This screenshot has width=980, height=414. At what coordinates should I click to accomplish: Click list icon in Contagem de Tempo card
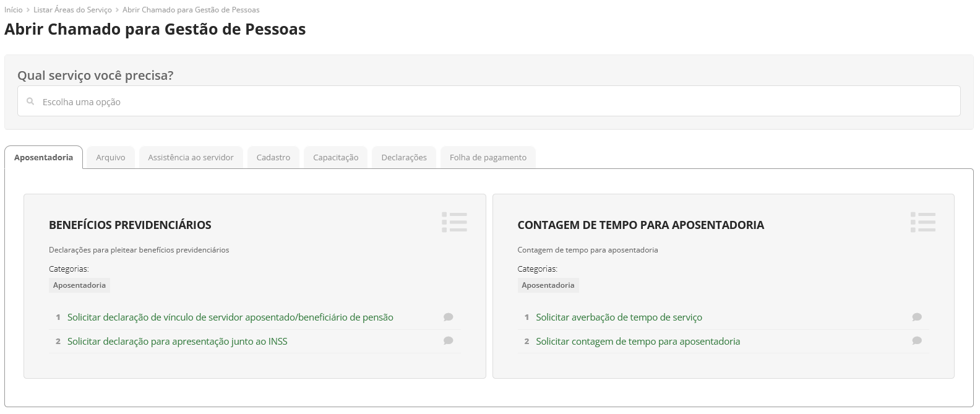922,222
